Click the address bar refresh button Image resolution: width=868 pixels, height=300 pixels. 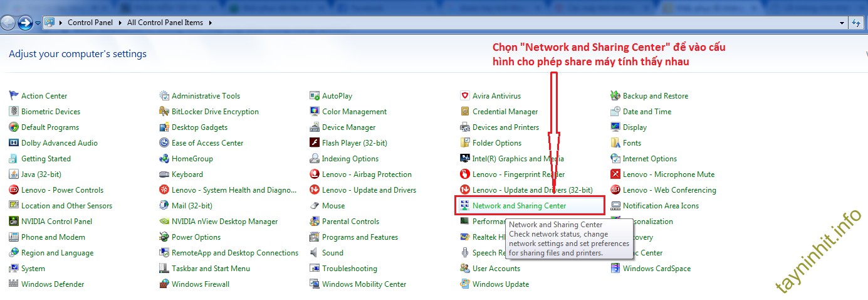coord(857,23)
